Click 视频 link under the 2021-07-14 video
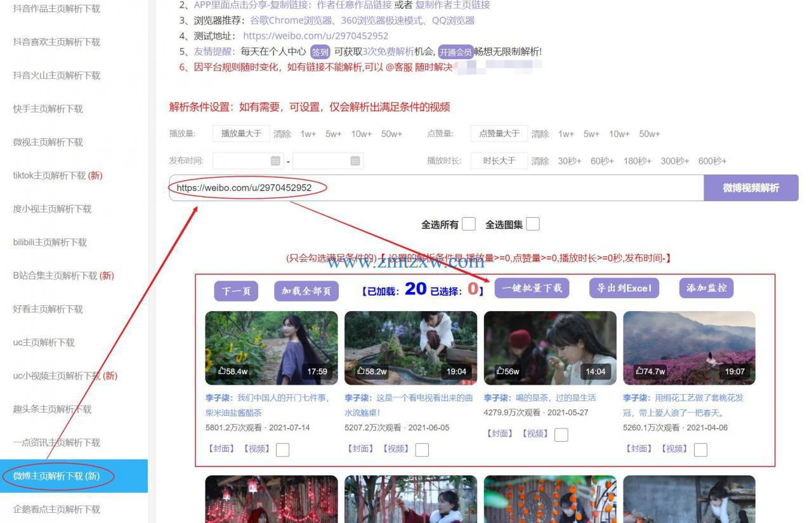 (257, 449)
